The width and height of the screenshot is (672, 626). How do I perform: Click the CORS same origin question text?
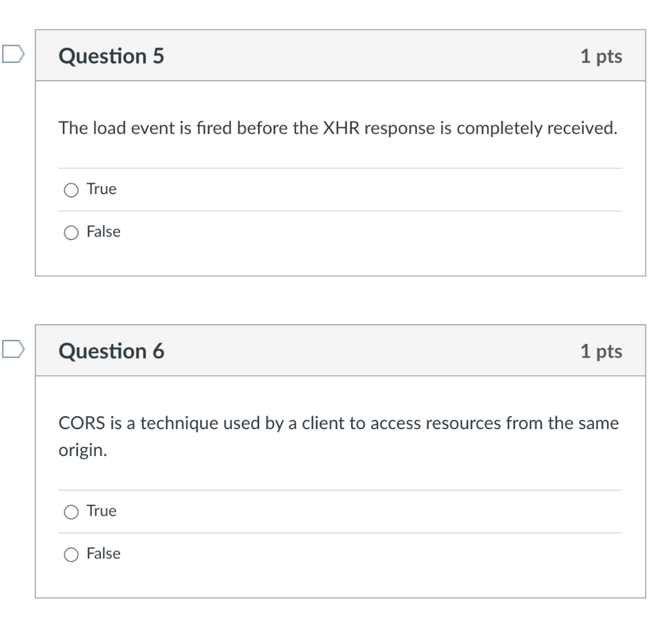click(x=339, y=436)
